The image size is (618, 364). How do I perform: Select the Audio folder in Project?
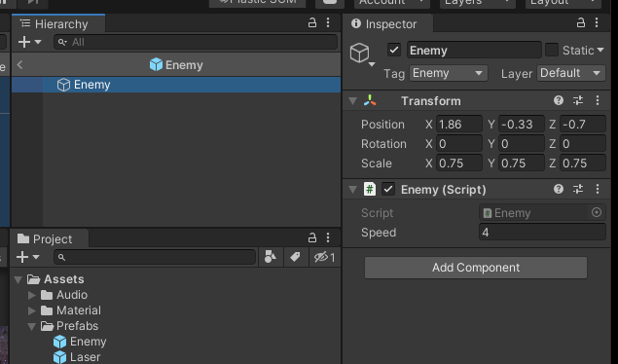[x=64, y=295]
